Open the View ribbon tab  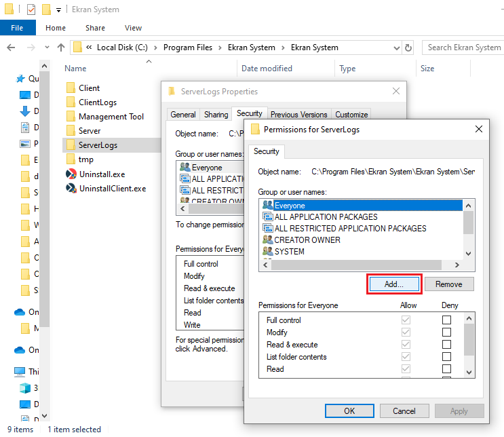tap(133, 28)
